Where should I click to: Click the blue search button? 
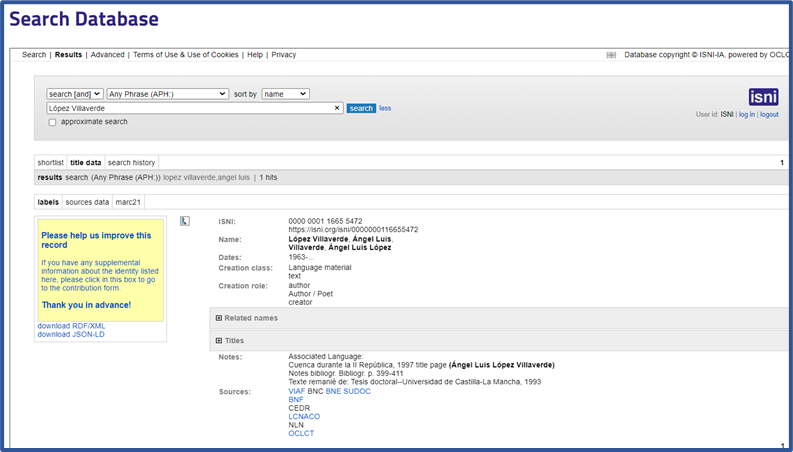click(x=361, y=108)
